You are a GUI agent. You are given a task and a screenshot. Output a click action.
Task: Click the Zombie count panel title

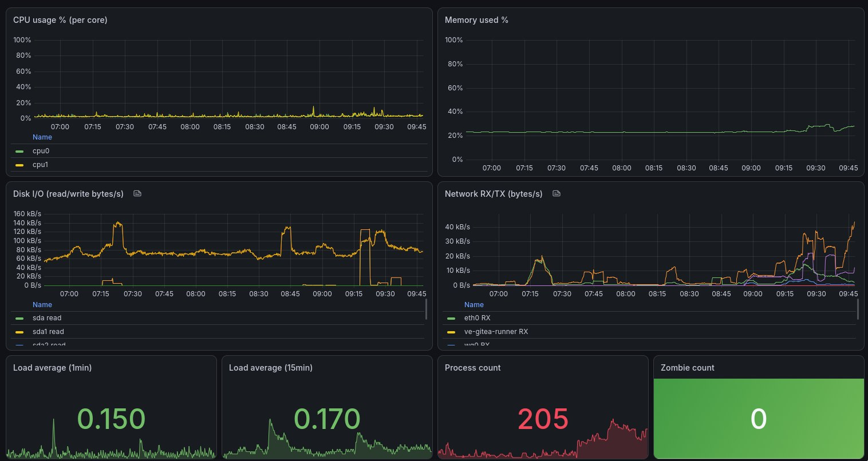click(688, 368)
